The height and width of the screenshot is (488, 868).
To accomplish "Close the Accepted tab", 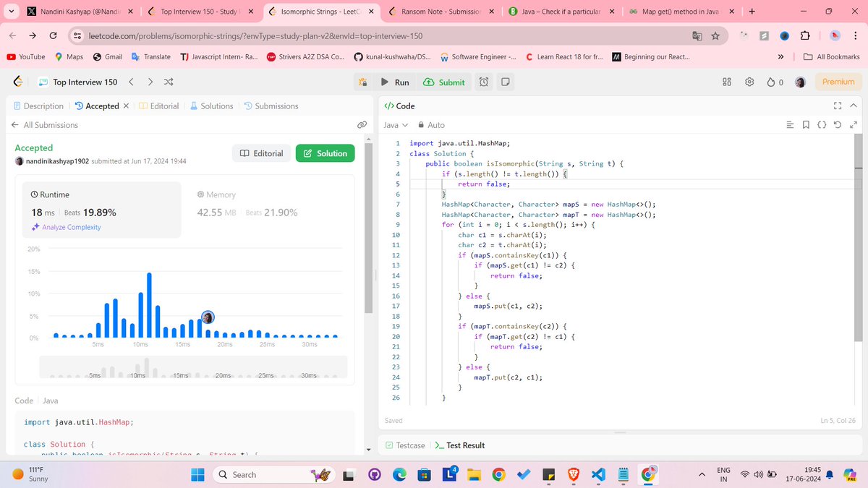I will pyautogui.click(x=126, y=106).
